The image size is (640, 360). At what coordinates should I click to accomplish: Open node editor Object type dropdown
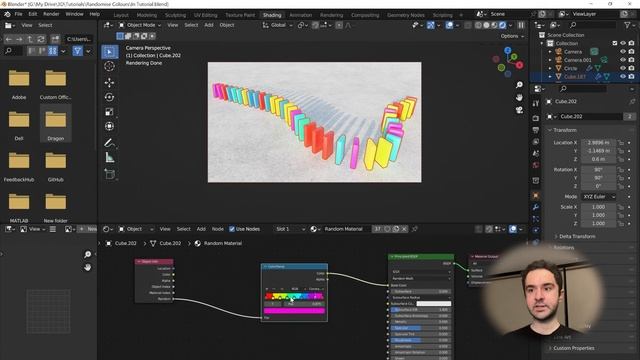click(x=136, y=229)
